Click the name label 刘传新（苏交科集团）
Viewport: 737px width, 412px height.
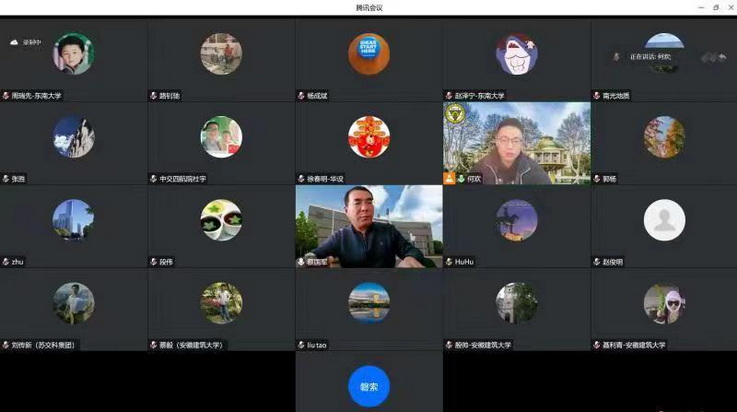click(x=44, y=345)
